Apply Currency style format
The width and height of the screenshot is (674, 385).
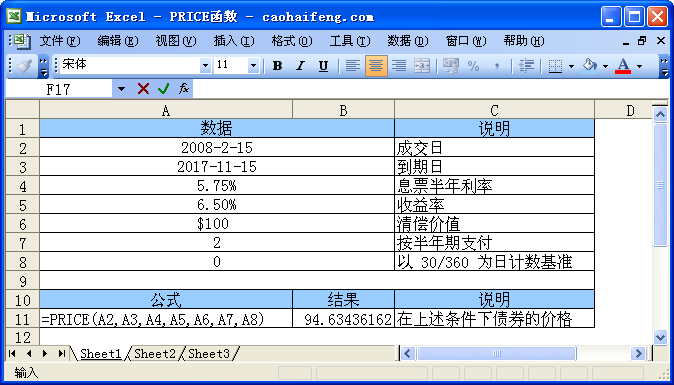451,66
